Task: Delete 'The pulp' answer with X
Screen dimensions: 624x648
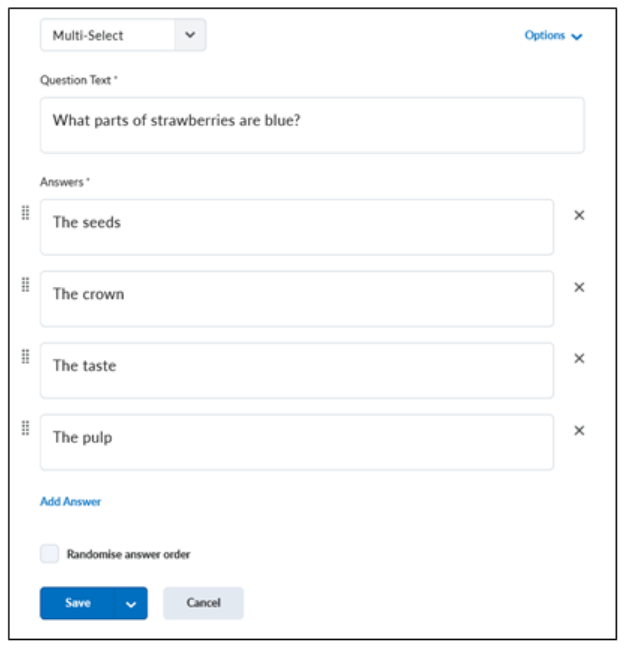Action: tap(579, 431)
